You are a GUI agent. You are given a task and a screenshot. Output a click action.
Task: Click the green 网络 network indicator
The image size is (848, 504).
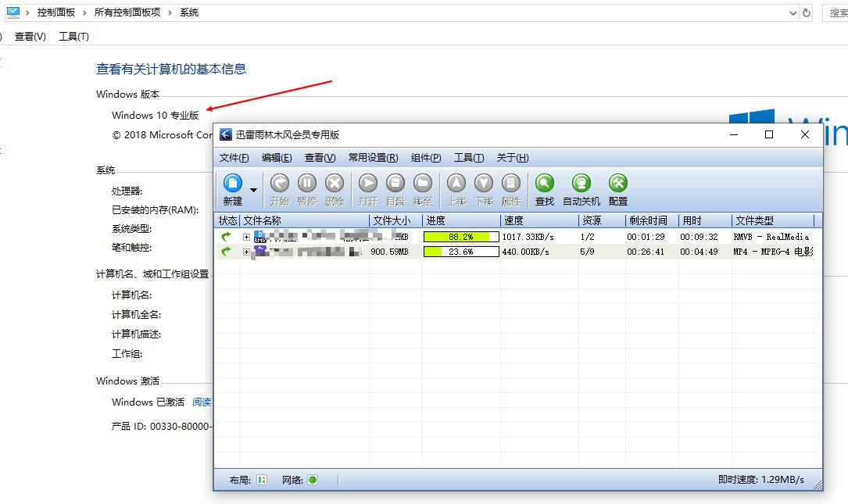tap(313, 480)
